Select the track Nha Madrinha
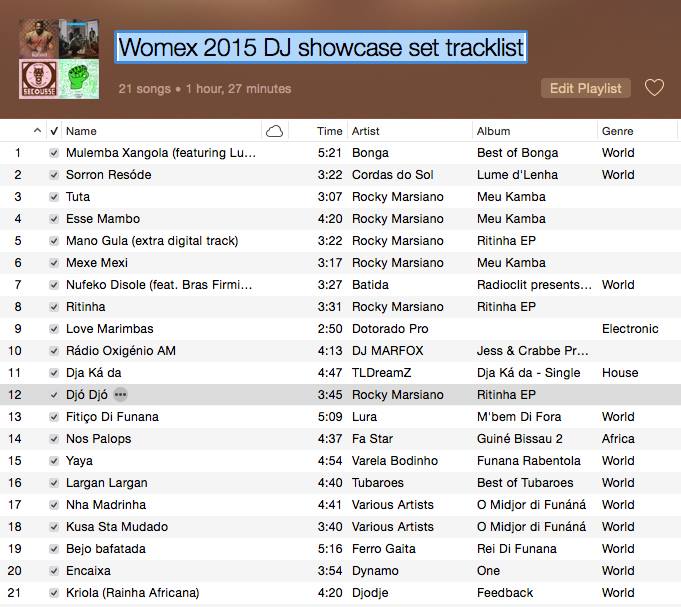The height and width of the screenshot is (607, 681). [x=106, y=505]
